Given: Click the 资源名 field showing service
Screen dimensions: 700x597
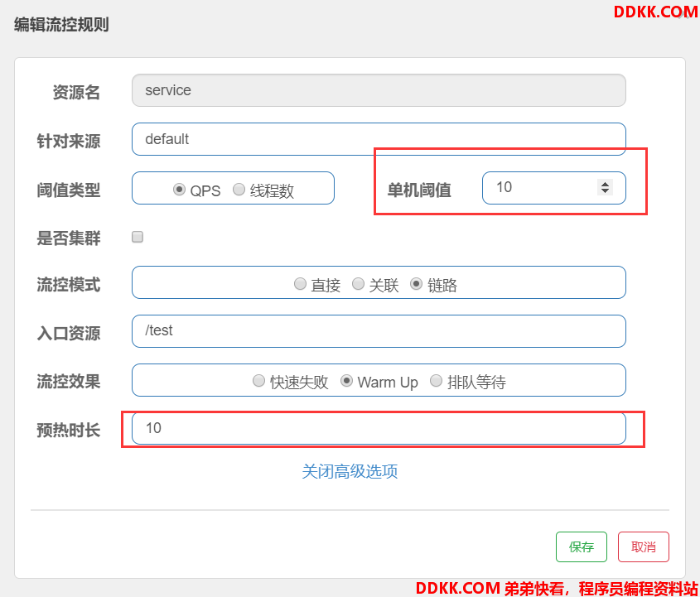Looking at the screenshot, I should click(x=379, y=90).
